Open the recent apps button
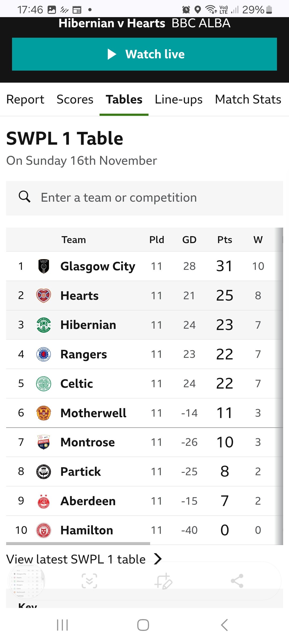The height and width of the screenshot is (644, 289). pos(62,626)
